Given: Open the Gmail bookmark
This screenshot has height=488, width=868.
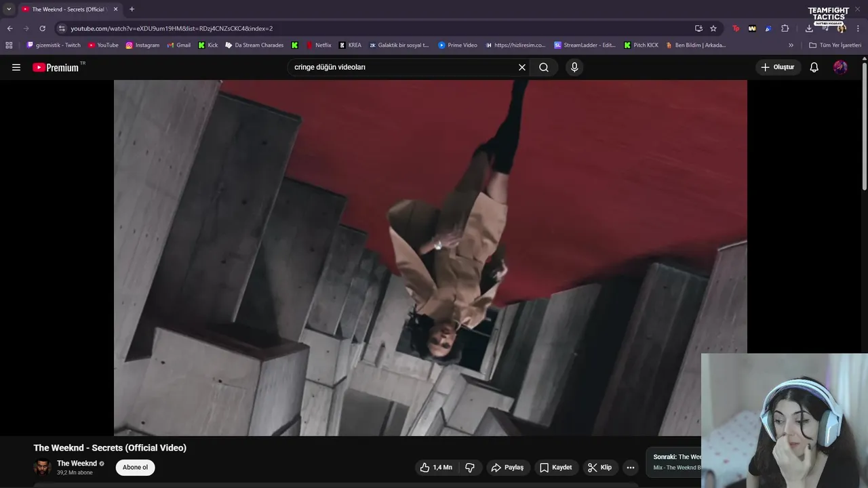Looking at the screenshot, I should click(x=178, y=45).
